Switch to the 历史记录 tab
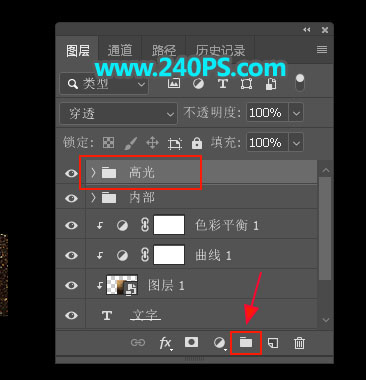This screenshot has width=366, height=380. tap(220, 50)
